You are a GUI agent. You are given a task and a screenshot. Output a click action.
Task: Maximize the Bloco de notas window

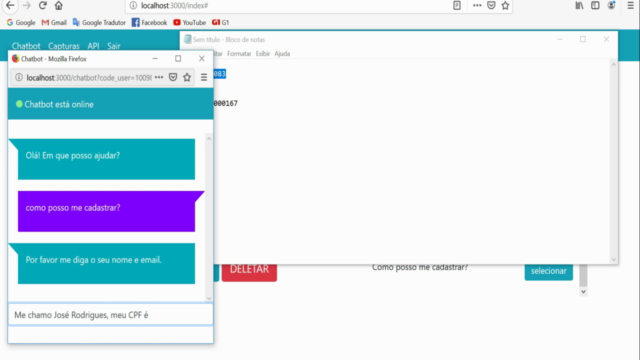pyautogui.click(x=583, y=39)
